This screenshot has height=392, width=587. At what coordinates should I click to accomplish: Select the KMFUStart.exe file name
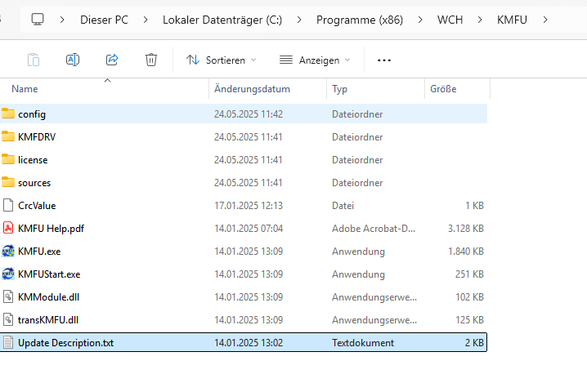click(49, 274)
